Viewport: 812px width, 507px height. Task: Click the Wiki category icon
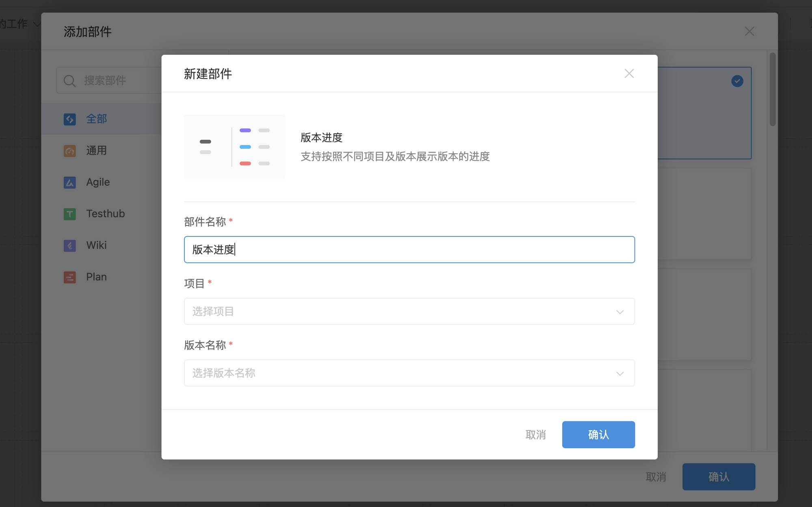pos(70,245)
